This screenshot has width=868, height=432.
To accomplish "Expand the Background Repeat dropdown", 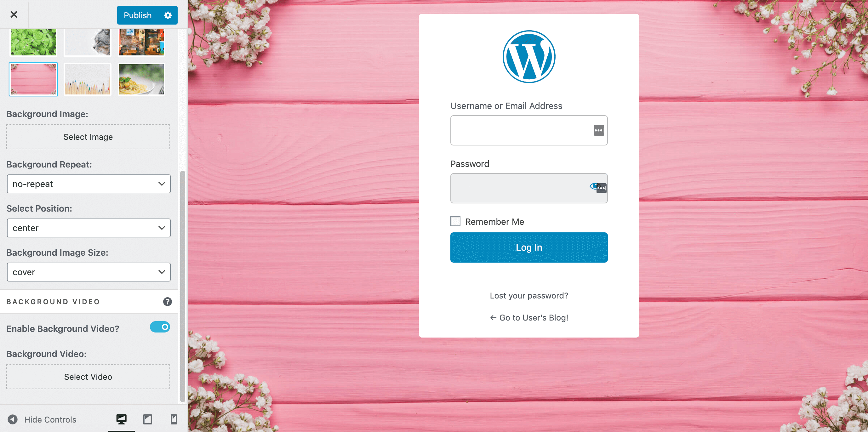I will tap(88, 184).
